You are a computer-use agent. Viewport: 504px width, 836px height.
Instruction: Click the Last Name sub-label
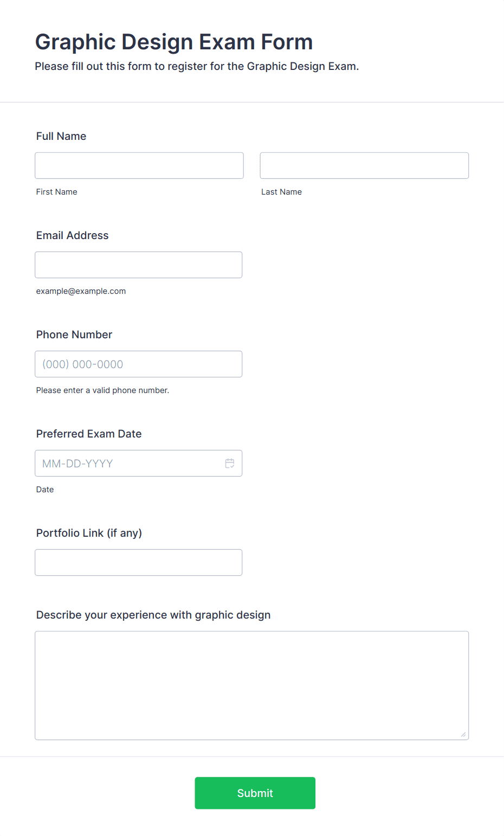[x=281, y=192]
